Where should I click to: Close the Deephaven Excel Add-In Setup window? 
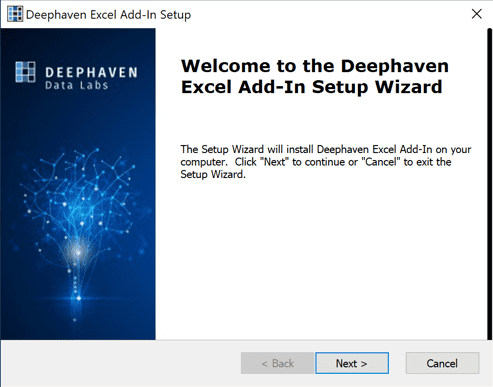[477, 14]
